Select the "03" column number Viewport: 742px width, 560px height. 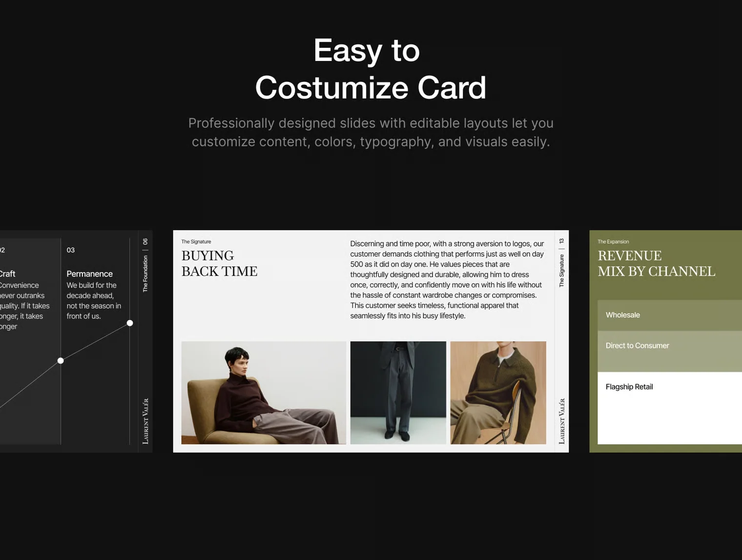(71, 250)
